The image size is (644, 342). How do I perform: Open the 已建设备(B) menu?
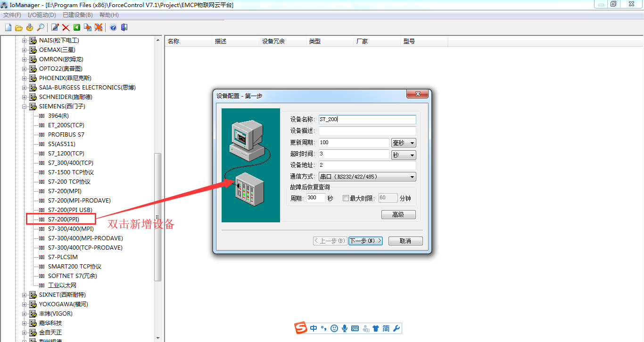coord(78,15)
